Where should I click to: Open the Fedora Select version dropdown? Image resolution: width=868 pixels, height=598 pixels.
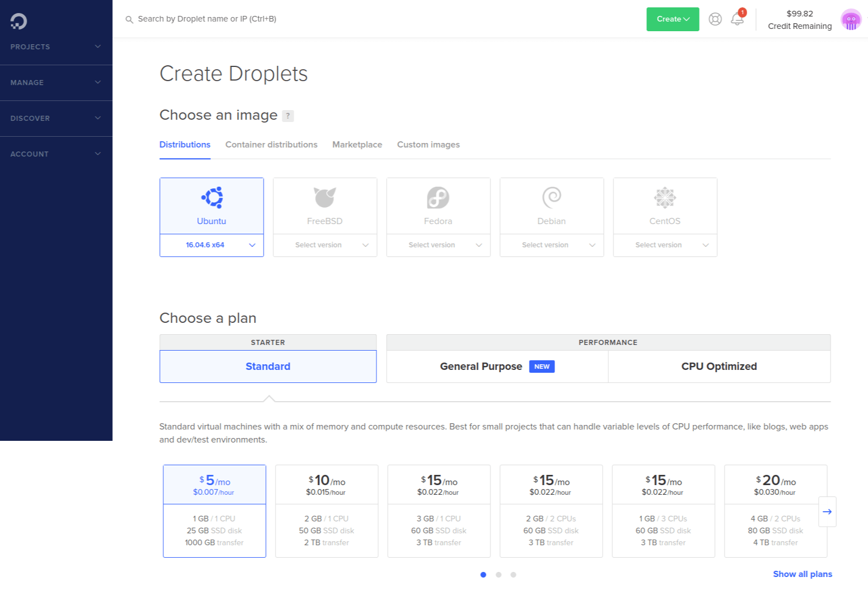pyautogui.click(x=438, y=245)
